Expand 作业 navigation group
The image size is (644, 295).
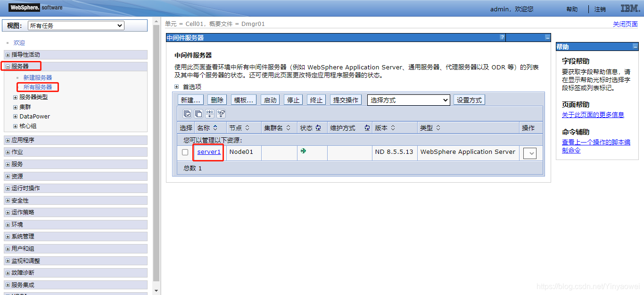tap(8, 152)
